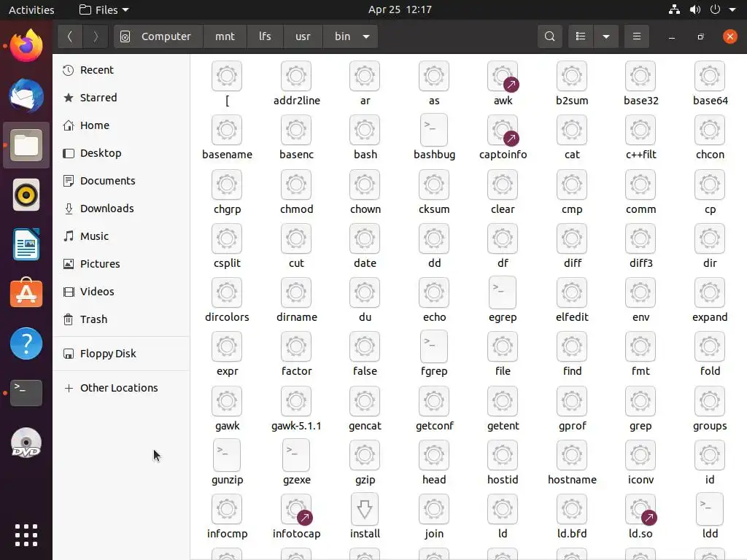Open the Files app menu

pos(104,9)
